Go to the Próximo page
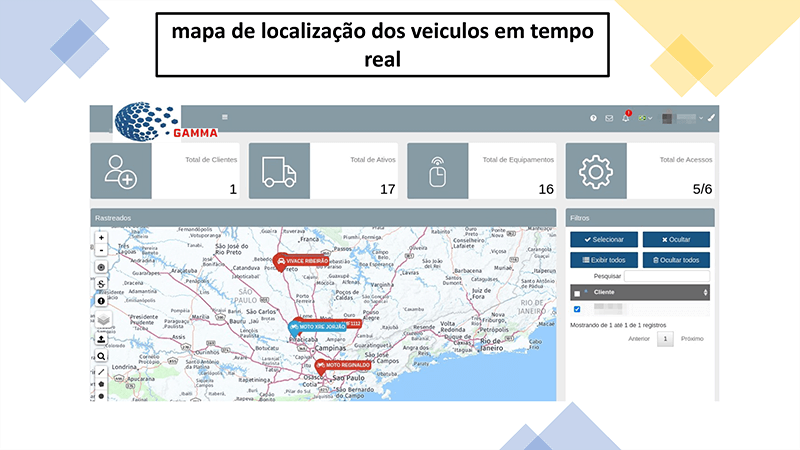The height and width of the screenshot is (450, 800). pos(692,339)
